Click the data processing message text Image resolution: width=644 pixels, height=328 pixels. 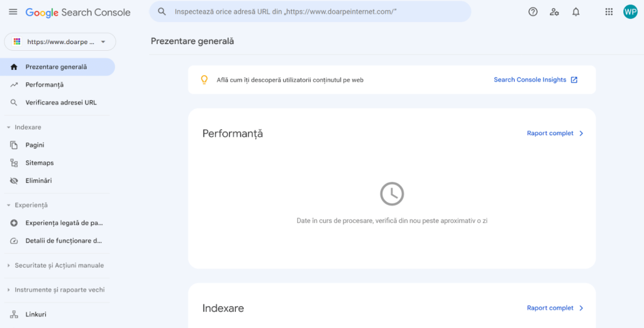392,221
